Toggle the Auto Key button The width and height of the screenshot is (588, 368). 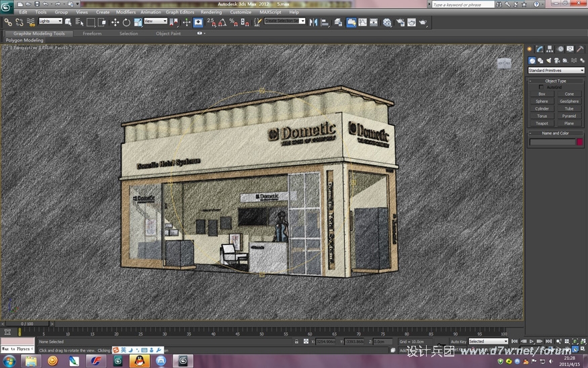pyautogui.click(x=458, y=342)
